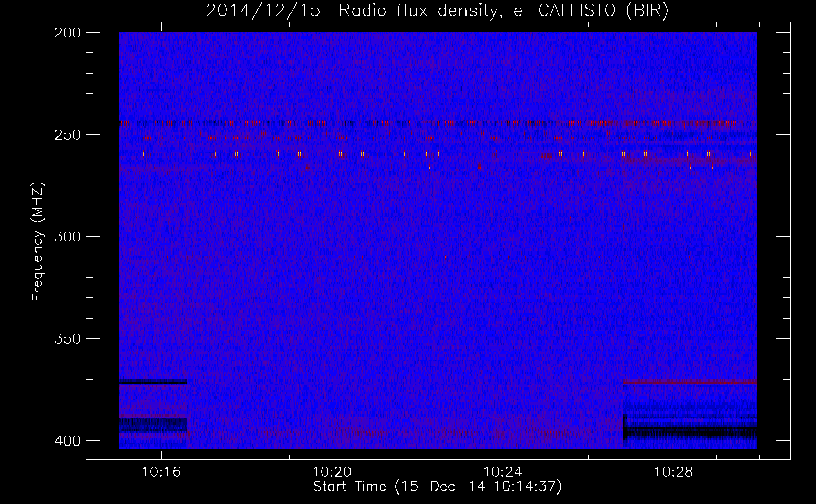Click the 10:24 time tick label
Viewport: 816px width, 504px height.
pos(503,472)
